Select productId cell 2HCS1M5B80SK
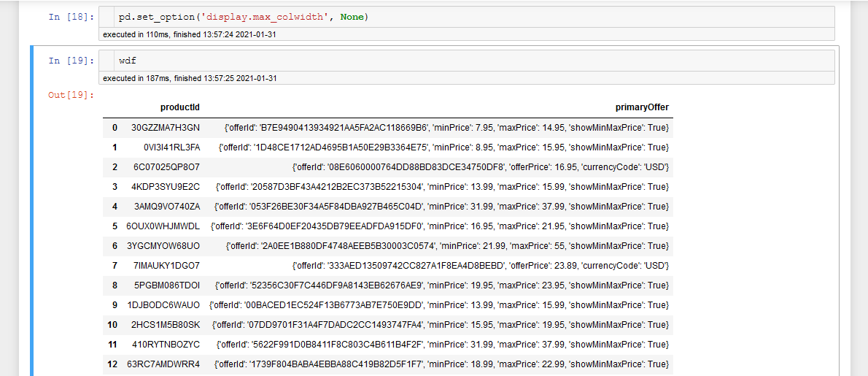This screenshot has width=868, height=376. point(166,324)
